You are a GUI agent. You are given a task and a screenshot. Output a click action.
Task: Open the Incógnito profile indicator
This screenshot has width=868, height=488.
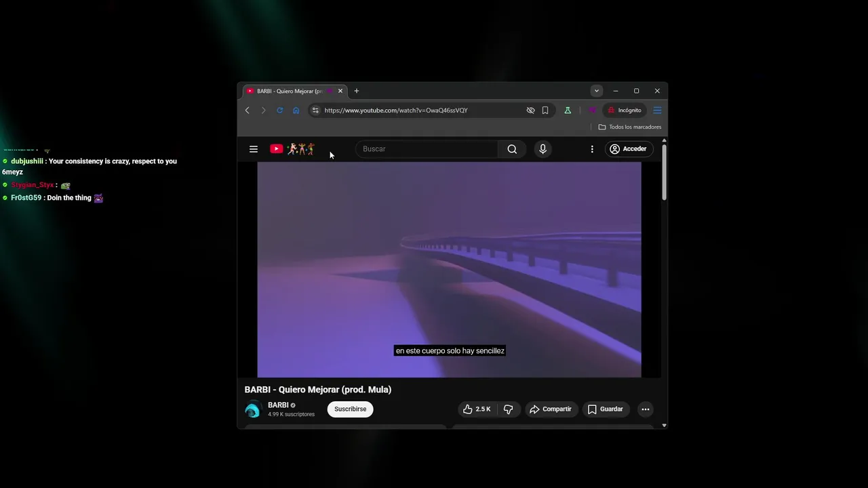click(625, 110)
